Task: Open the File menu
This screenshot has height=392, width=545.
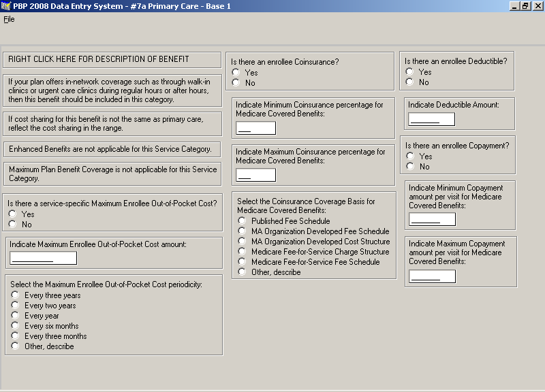Action: (x=9, y=19)
